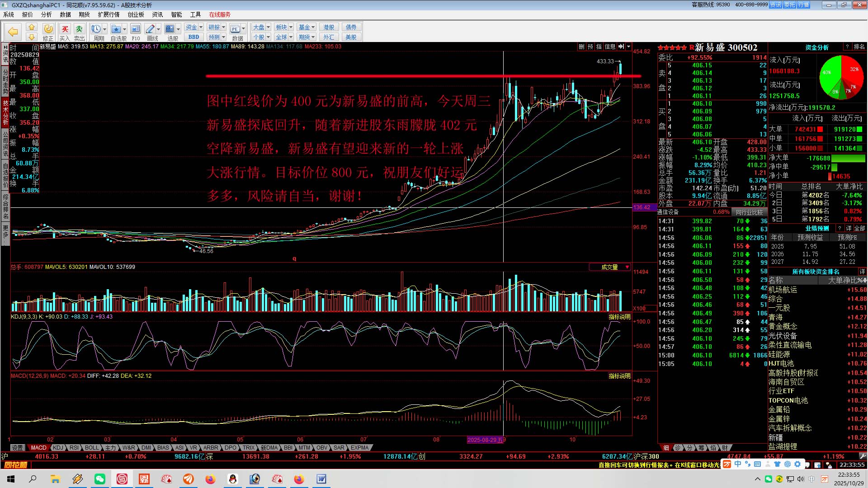Image resolution: width=868 pixels, height=488 pixels.
Task: Click the 自选股 favorites folder icon
Action: tap(116, 29)
